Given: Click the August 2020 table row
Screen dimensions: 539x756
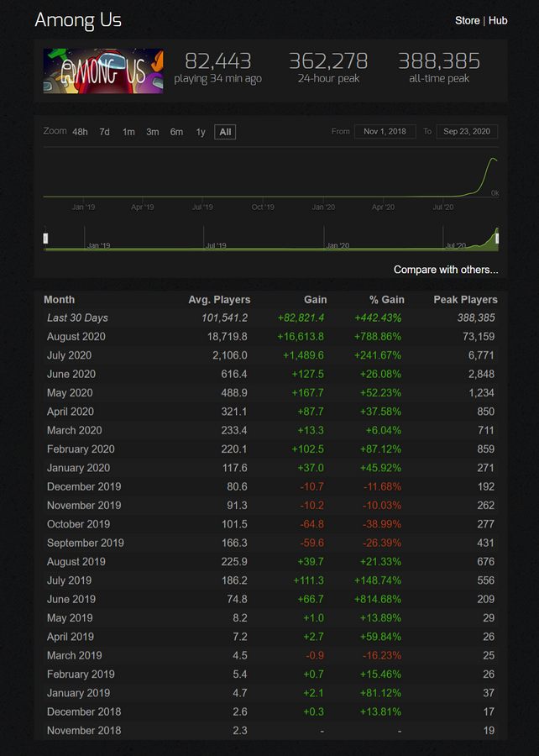Looking at the screenshot, I should point(270,337).
